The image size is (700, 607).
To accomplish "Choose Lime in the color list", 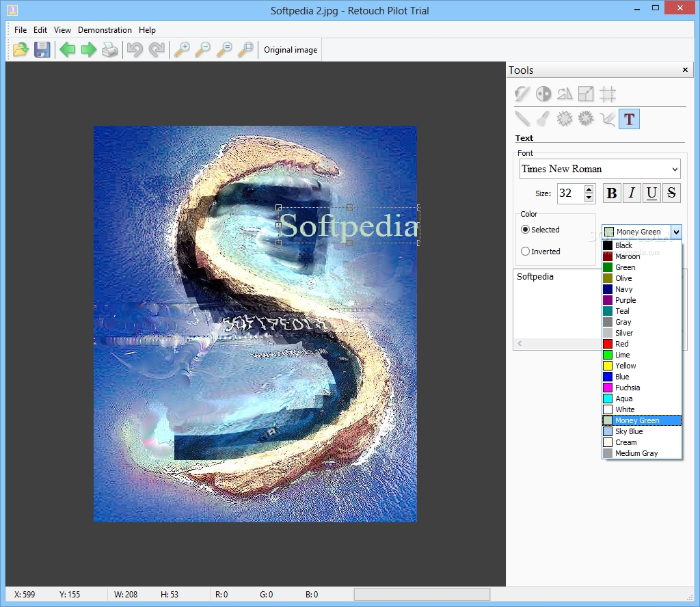I will 642,355.
